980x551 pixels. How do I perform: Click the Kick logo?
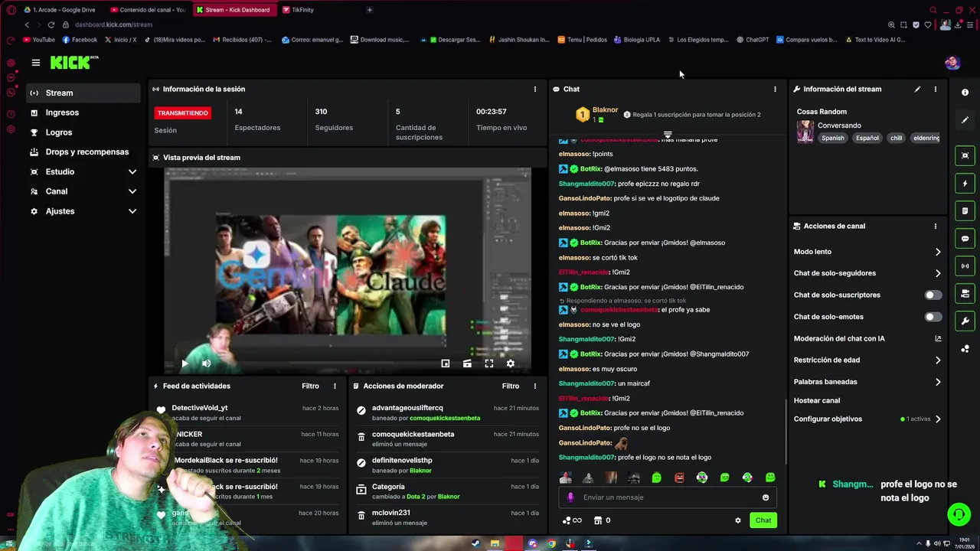[74, 63]
